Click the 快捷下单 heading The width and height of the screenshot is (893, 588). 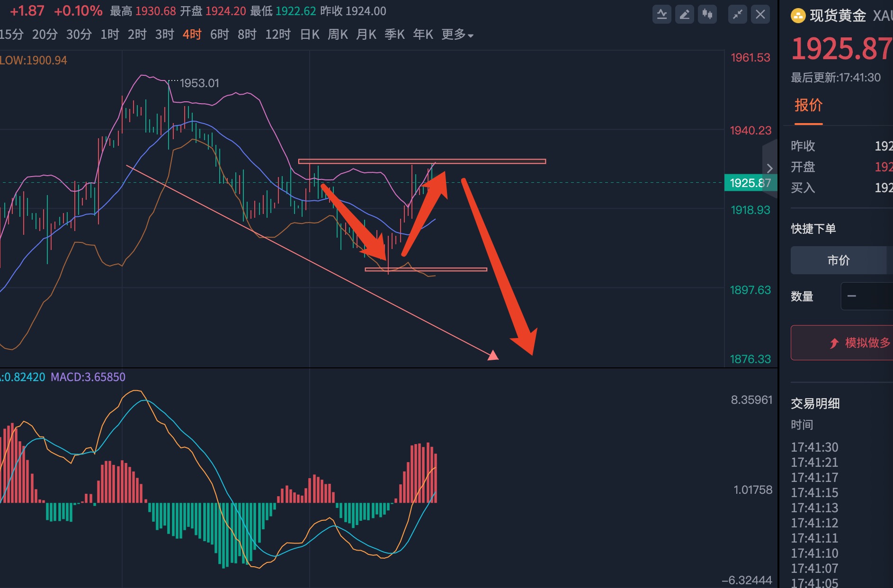[813, 229]
